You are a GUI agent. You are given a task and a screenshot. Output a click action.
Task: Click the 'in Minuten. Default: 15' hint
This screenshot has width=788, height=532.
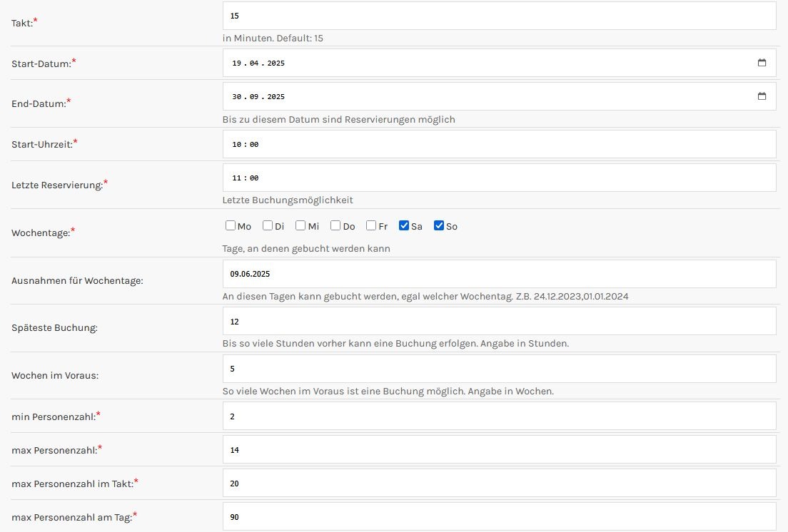click(x=273, y=38)
